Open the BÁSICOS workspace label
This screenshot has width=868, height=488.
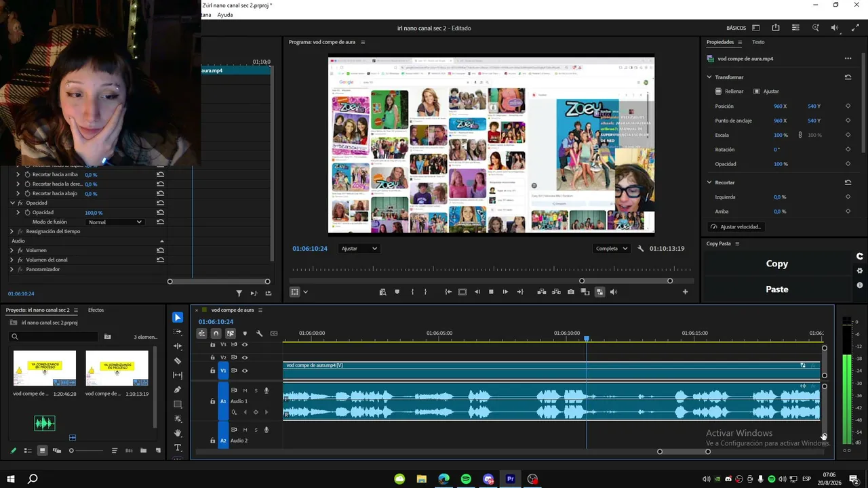[x=736, y=28]
